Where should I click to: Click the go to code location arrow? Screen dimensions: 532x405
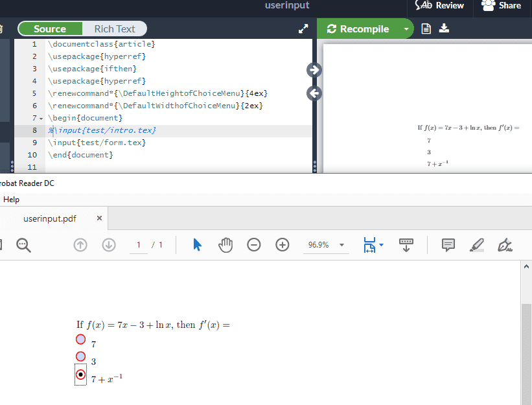coord(314,93)
